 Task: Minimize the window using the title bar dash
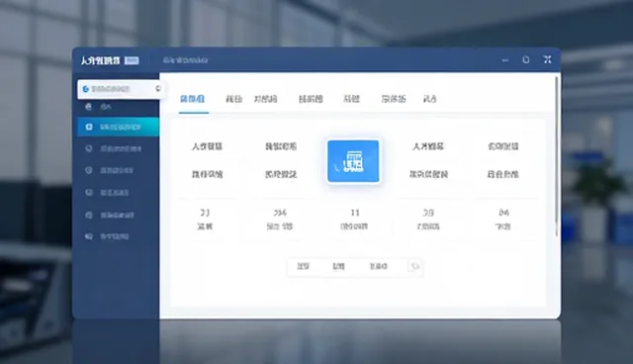pyautogui.click(x=505, y=60)
